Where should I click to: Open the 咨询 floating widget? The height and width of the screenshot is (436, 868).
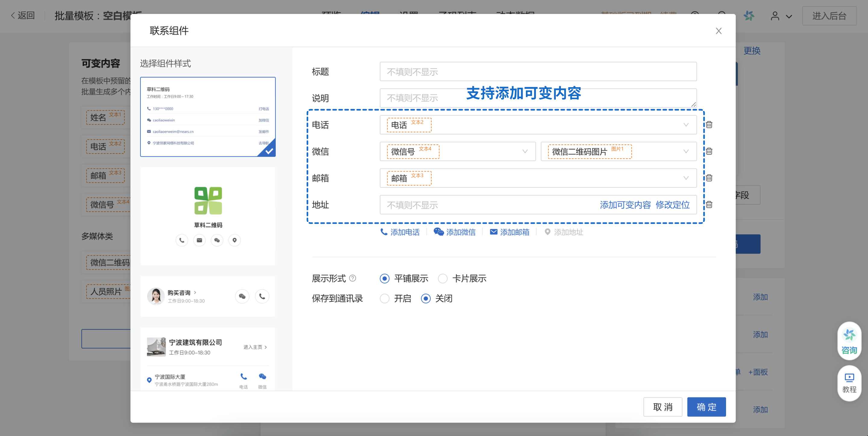pos(849,341)
